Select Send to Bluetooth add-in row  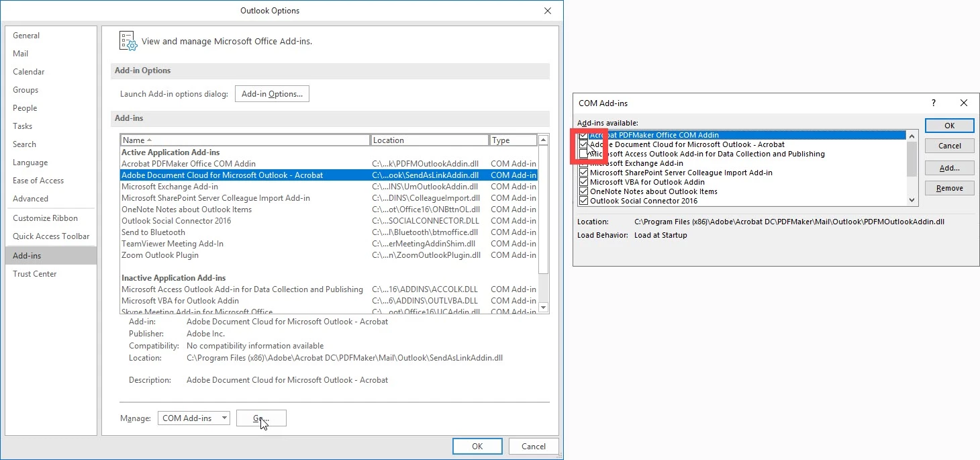click(329, 232)
